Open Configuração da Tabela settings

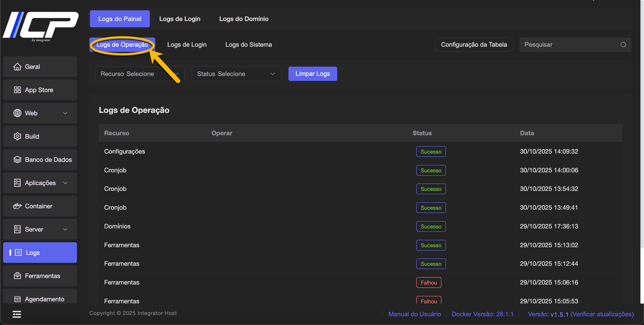(474, 45)
